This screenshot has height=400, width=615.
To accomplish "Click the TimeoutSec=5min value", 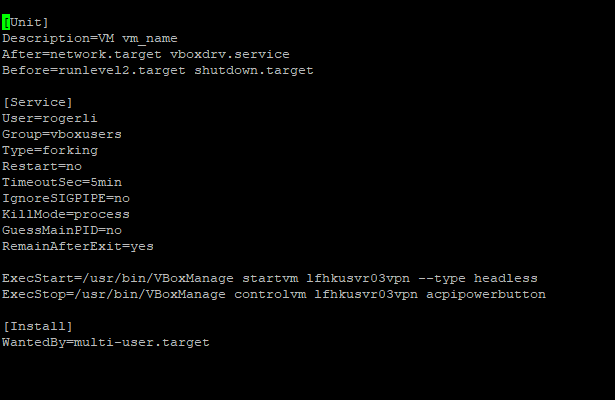I will pyautogui.click(x=106, y=182).
